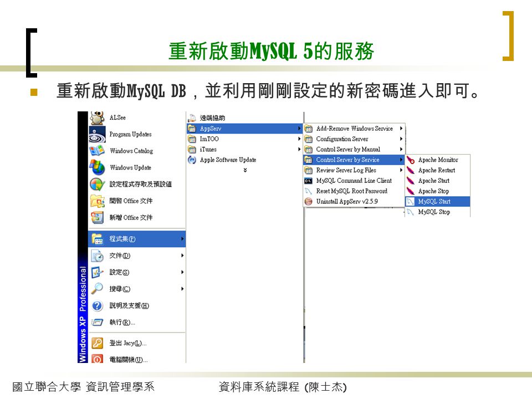Click the MySQL Command Line Client icon

[309, 181]
